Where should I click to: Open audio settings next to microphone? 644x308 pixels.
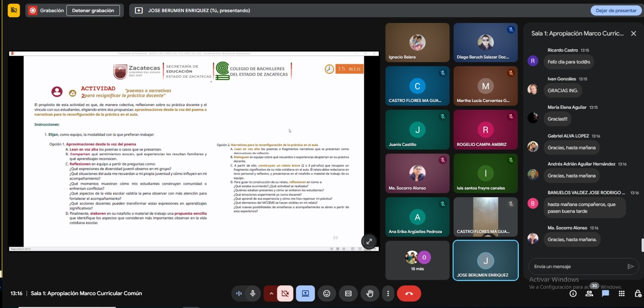[x=239, y=293]
